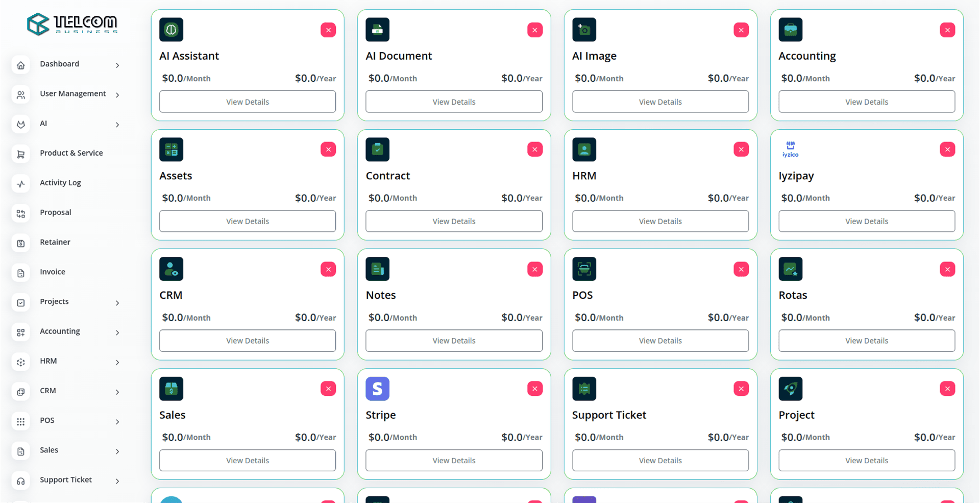This screenshot has width=980, height=503.
Task: Click the POS module card icon
Action: [584, 269]
